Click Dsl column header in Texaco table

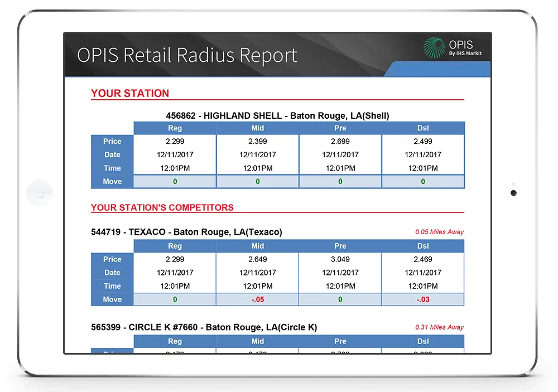coord(423,246)
